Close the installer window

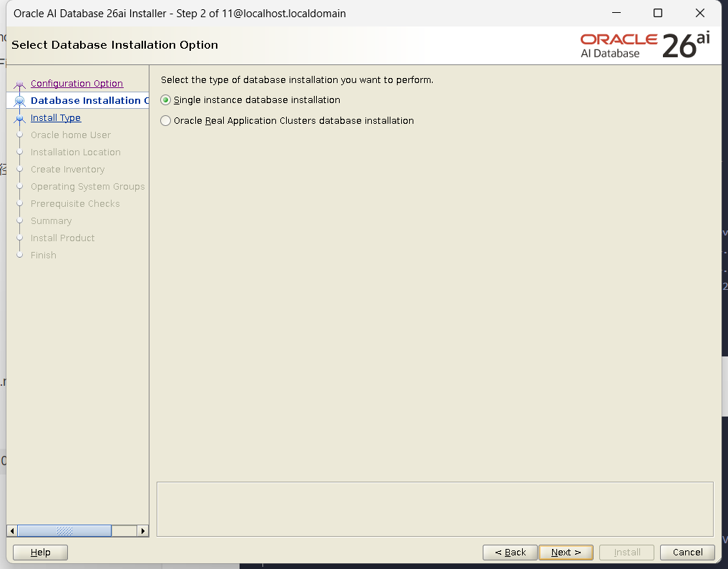pos(700,13)
